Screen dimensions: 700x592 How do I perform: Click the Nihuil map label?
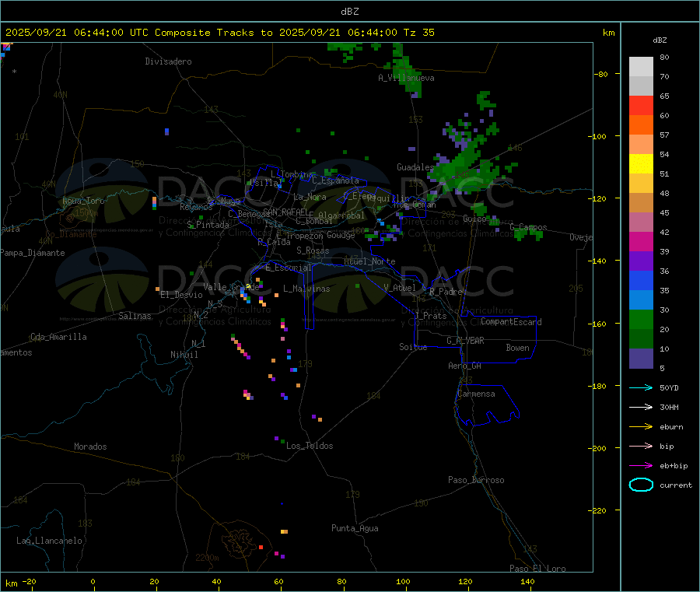(184, 355)
